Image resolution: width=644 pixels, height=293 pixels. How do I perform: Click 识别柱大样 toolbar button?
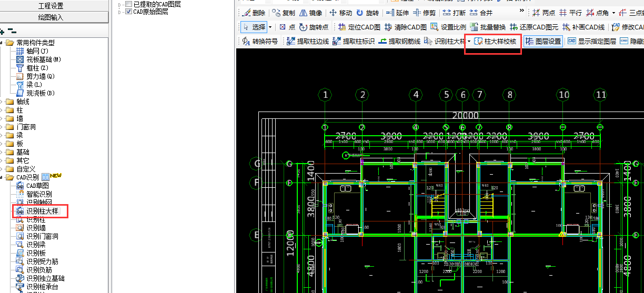point(445,41)
